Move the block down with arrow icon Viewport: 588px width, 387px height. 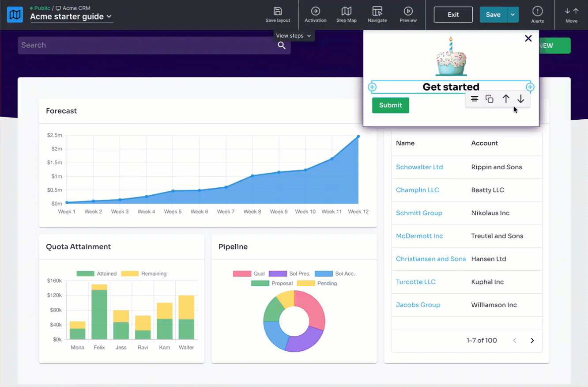pos(521,99)
